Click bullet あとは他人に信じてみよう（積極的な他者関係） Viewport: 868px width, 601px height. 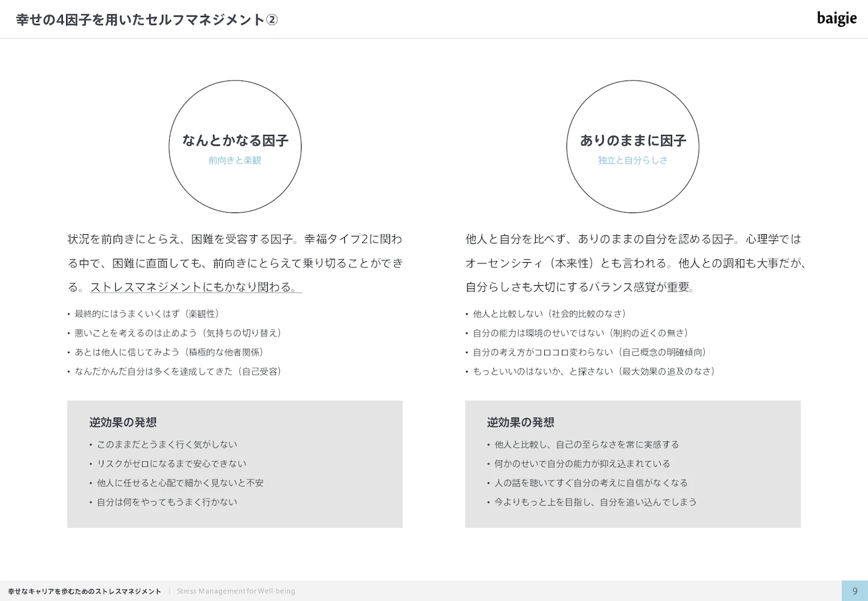pos(166,352)
